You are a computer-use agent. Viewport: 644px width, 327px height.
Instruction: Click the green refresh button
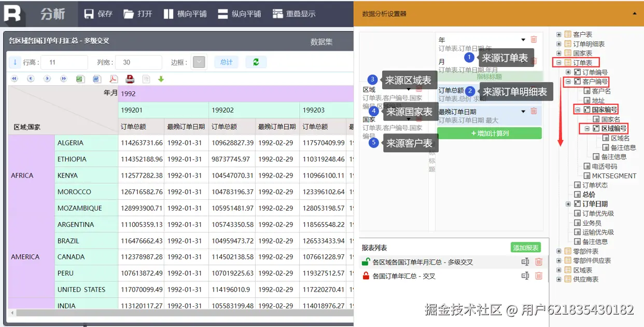tap(256, 62)
